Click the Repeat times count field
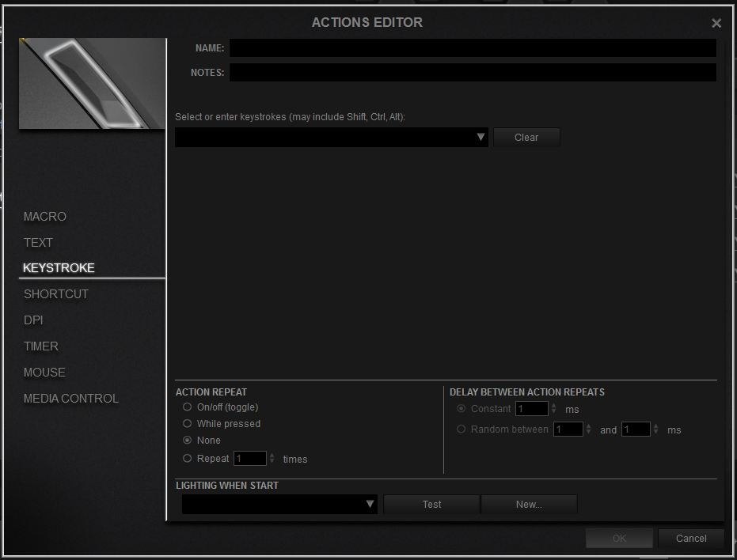 tap(250, 459)
